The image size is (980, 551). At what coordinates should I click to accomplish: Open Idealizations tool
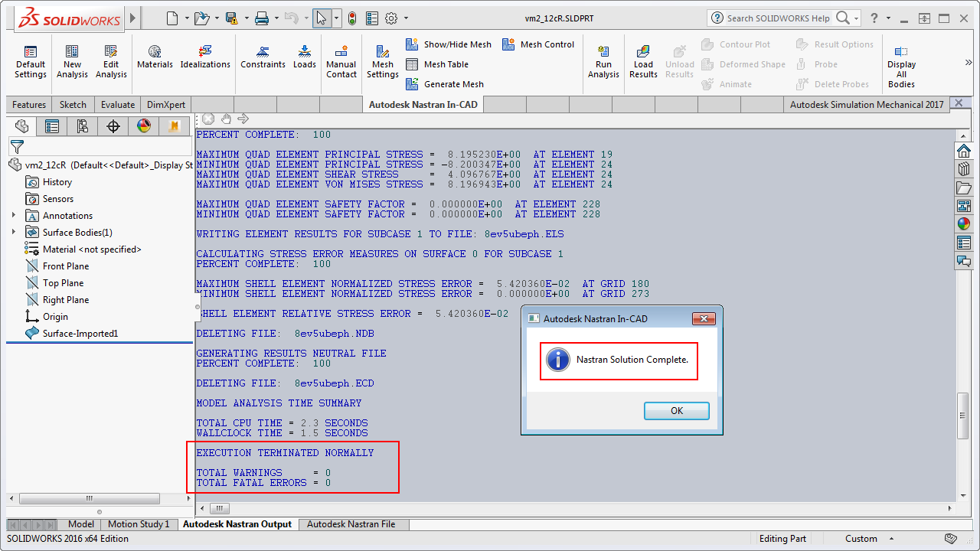pos(205,57)
